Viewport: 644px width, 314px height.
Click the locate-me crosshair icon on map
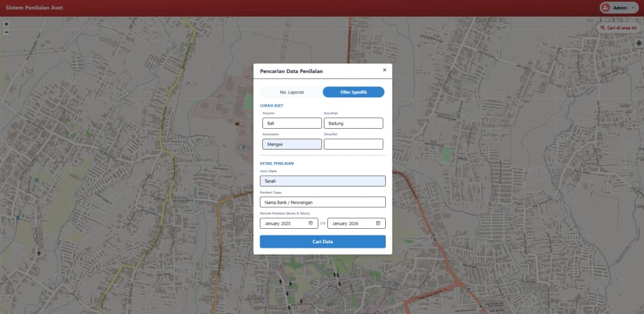click(639, 43)
